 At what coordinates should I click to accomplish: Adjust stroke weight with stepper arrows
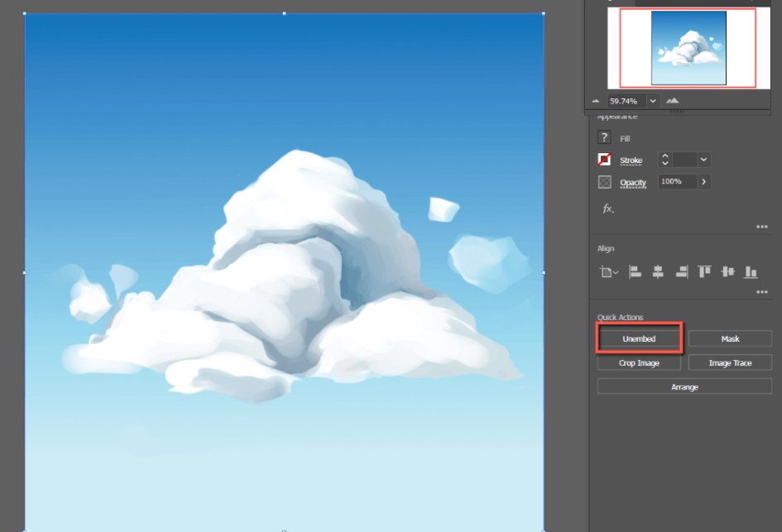pyautogui.click(x=664, y=160)
